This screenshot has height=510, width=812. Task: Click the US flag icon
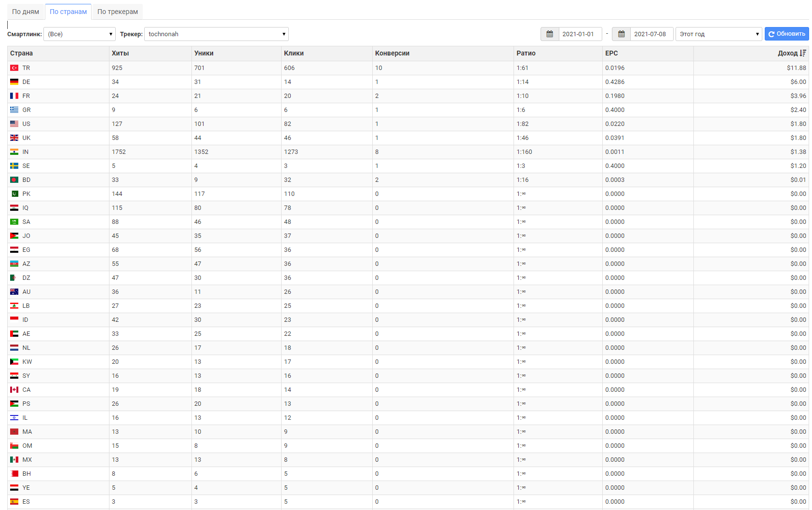pyautogui.click(x=14, y=124)
